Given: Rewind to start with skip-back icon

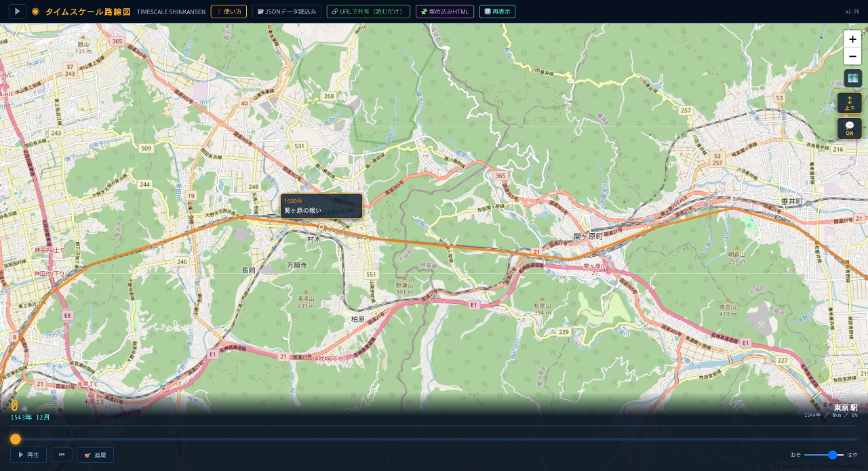Looking at the screenshot, I should [62, 455].
